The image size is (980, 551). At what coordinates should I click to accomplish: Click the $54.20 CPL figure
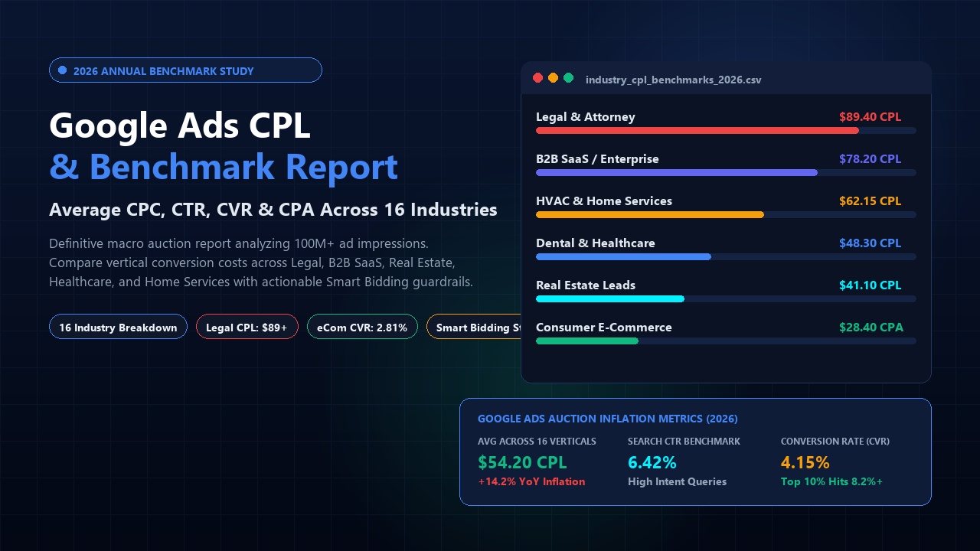522,462
